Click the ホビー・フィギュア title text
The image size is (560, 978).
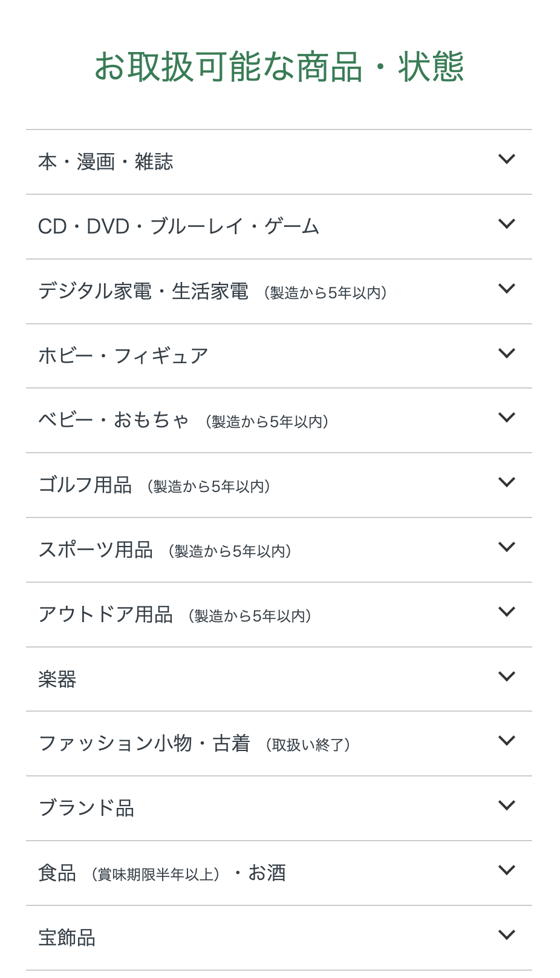[x=123, y=356]
